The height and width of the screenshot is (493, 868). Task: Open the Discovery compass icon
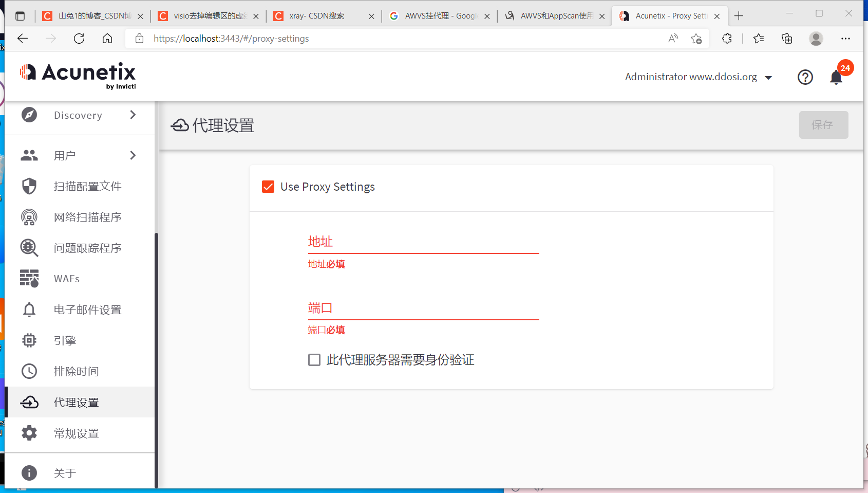click(x=29, y=115)
